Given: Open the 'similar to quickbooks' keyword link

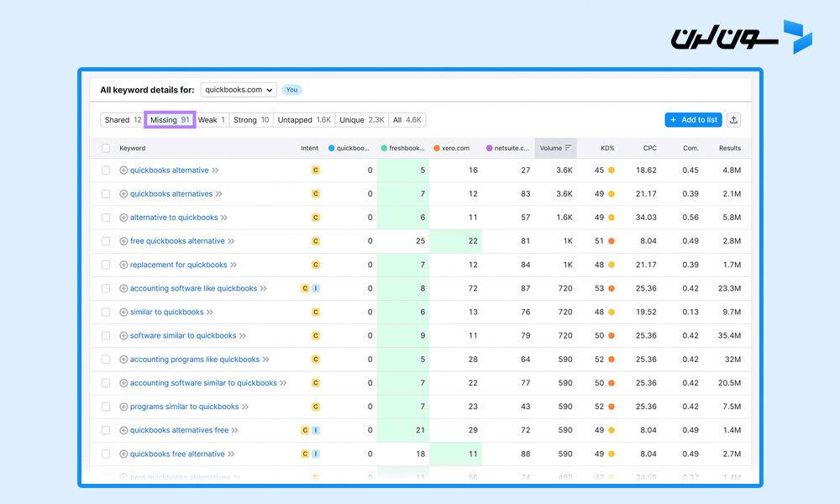Looking at the screenshot, I should [166, 312].
